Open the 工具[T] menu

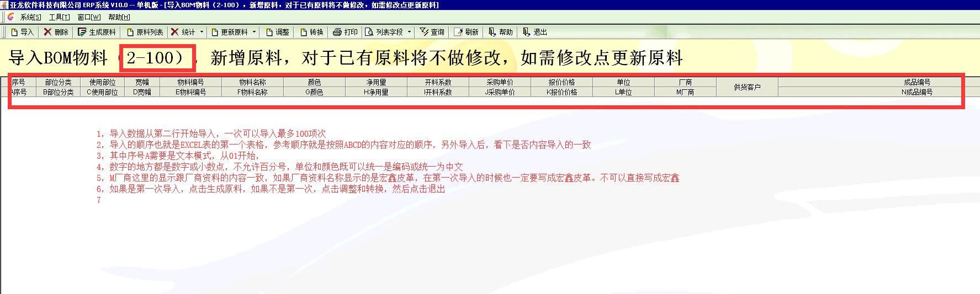[x=59, y=17]
